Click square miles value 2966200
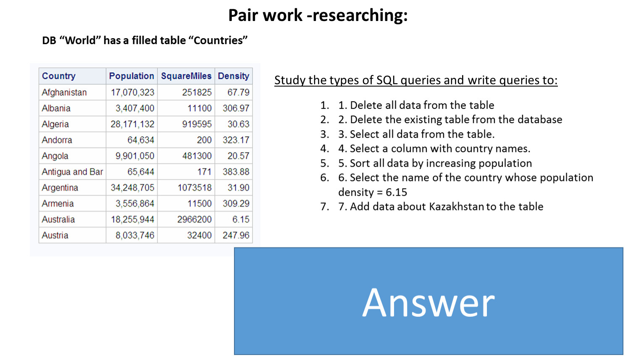The image size is (644, 363). [195, 220]
